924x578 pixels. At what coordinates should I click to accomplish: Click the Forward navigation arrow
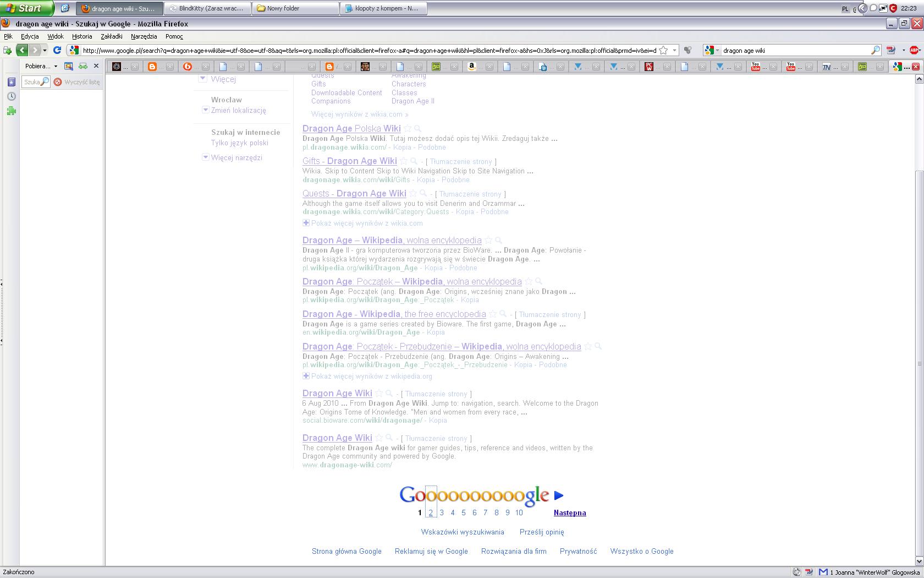pyautogui.click(x=35, y=50)
